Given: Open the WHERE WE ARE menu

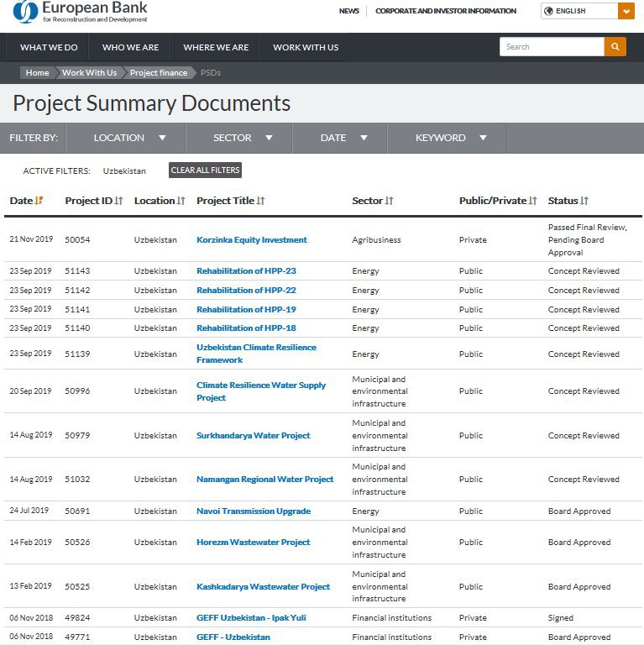Looking at the screenshot, I should tap(216, 47).
